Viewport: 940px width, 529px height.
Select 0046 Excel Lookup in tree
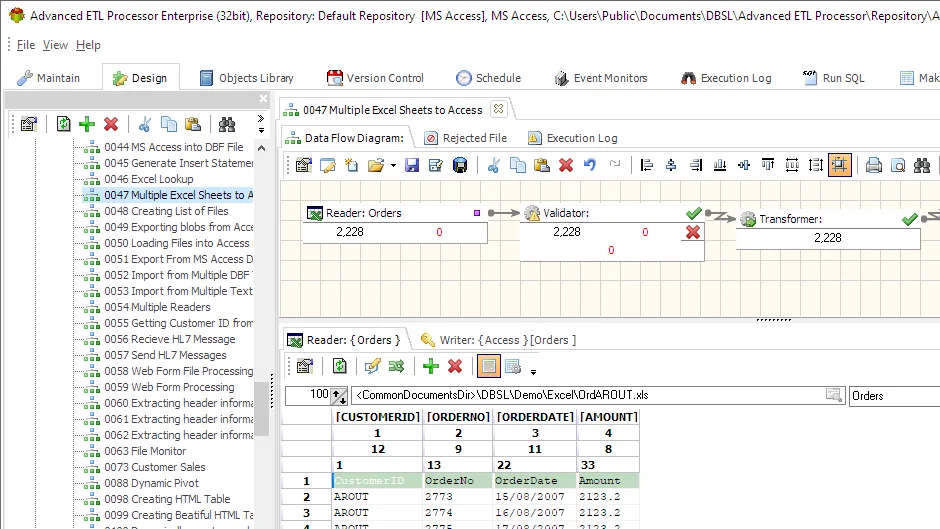pyautogui.click(x=149, y=179)
